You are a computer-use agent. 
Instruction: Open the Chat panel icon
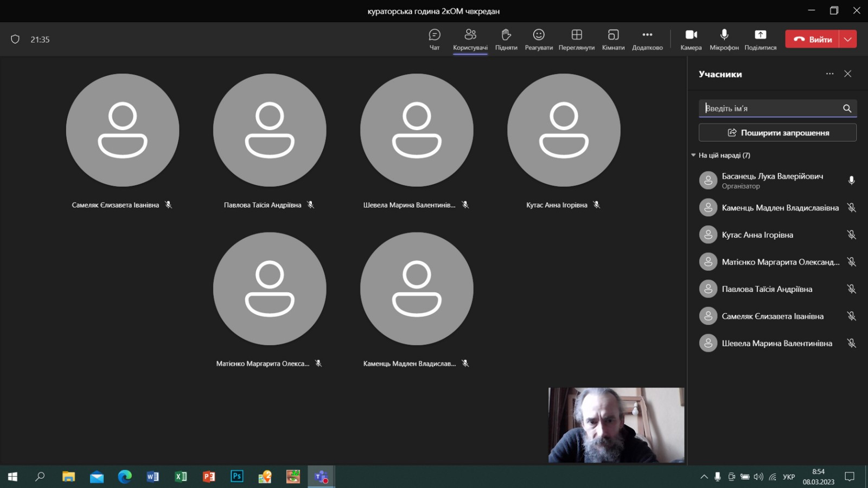click(x=435, y=35)
